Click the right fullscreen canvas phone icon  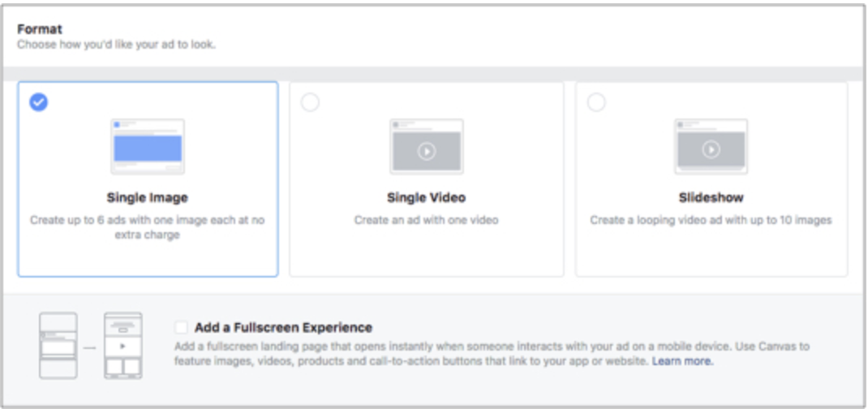[122, 345]
